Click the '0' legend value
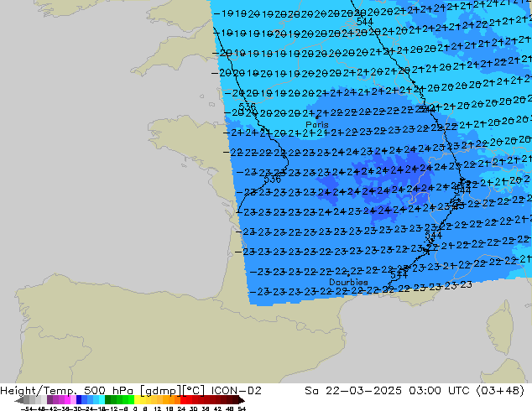 [135, 409]
